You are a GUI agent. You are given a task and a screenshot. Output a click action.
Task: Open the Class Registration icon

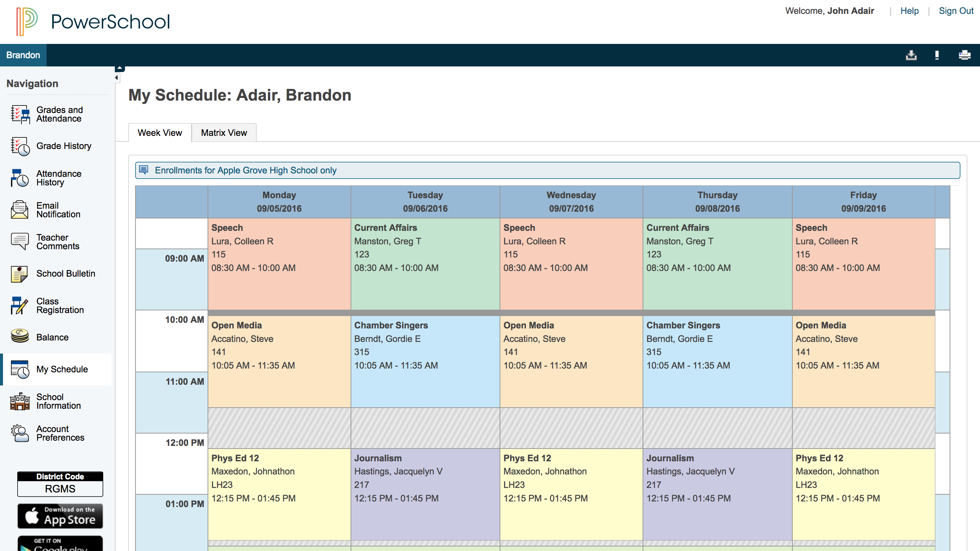pos(20,306)
